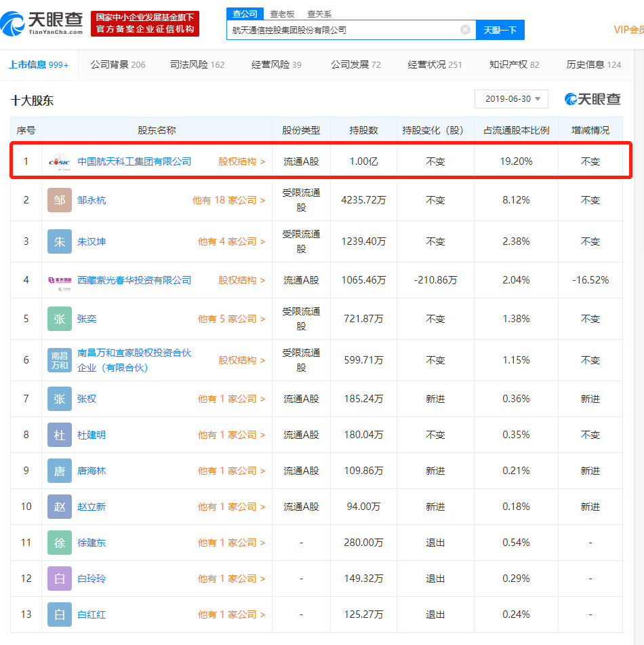Open 张奕 shareholder profile link

[87, 319]
